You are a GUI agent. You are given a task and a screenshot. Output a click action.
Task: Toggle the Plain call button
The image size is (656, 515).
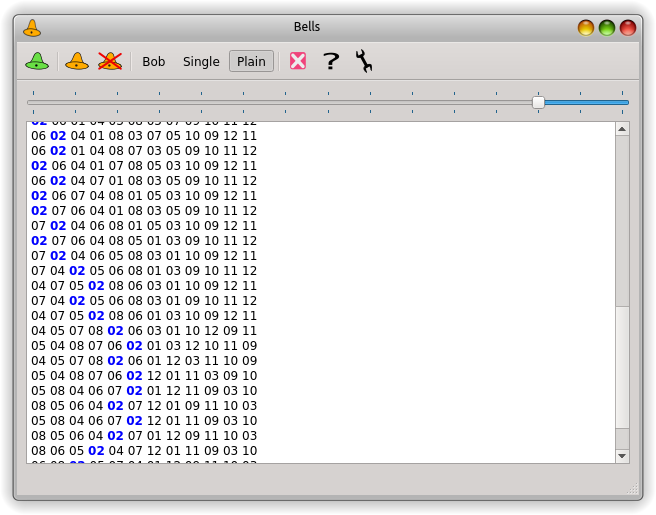[251, 61]
